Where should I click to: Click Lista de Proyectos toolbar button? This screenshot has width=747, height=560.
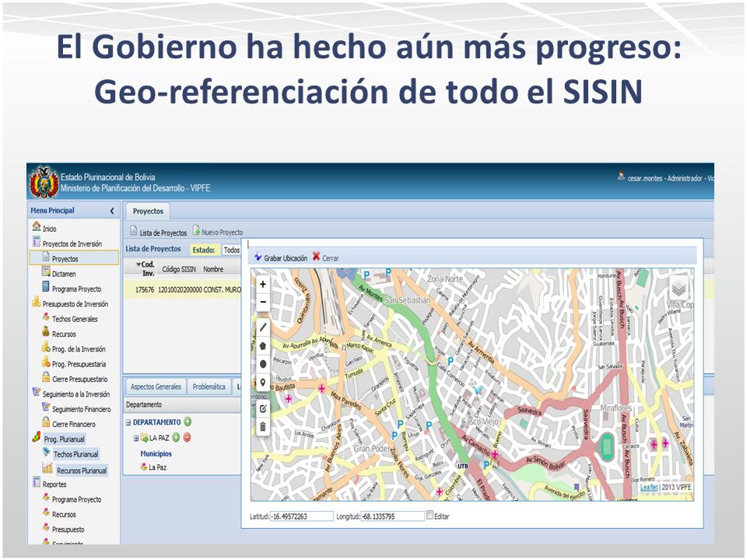159,232
